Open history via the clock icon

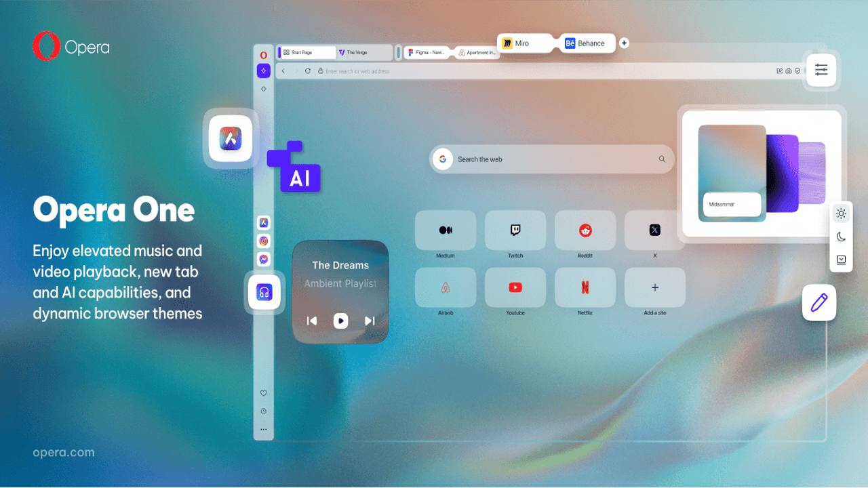point(263,411)
